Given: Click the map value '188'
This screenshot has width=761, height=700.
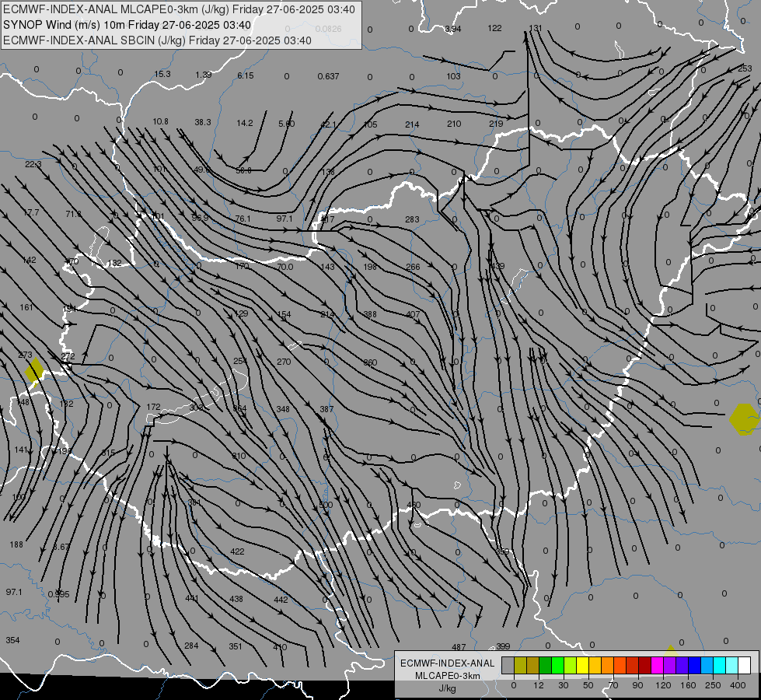Looking at the screenshot, I should [16, 544].
